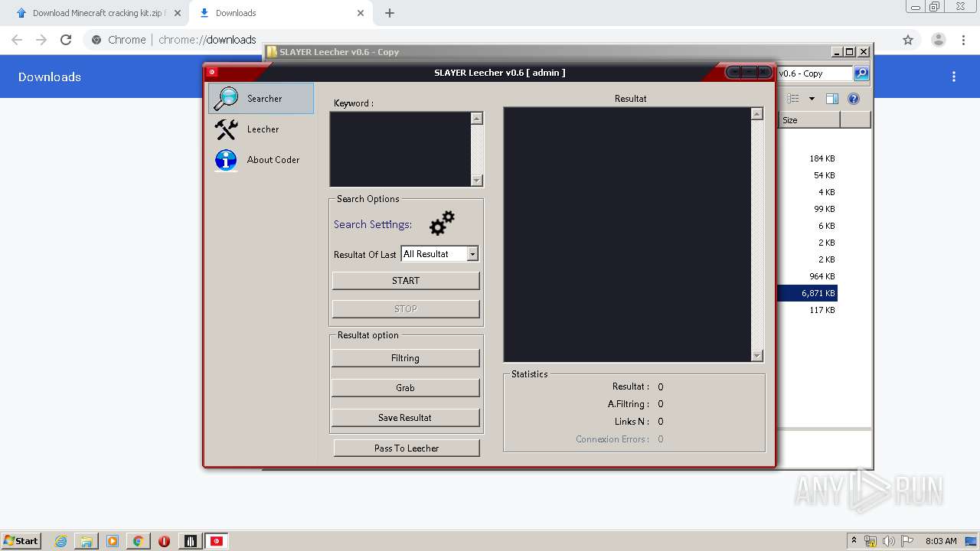Click the black library taskbar icon

191,541
